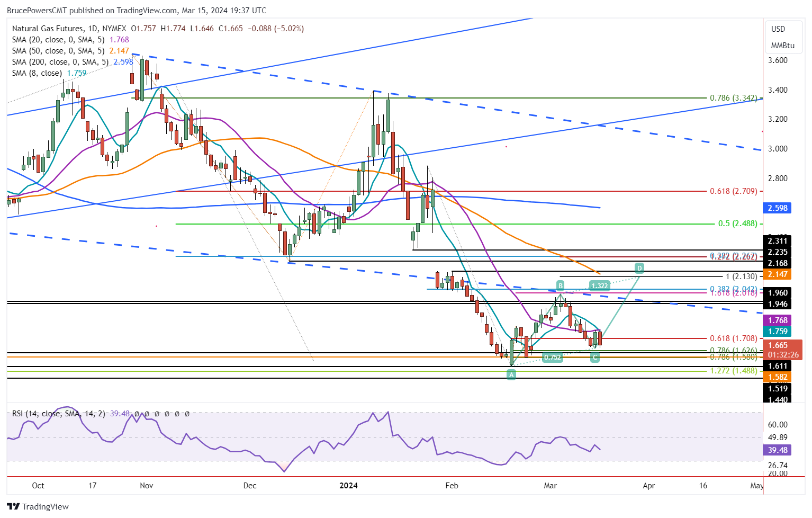
Task: Select the SMA 50 indicator legend
Action: click(70, 51)
